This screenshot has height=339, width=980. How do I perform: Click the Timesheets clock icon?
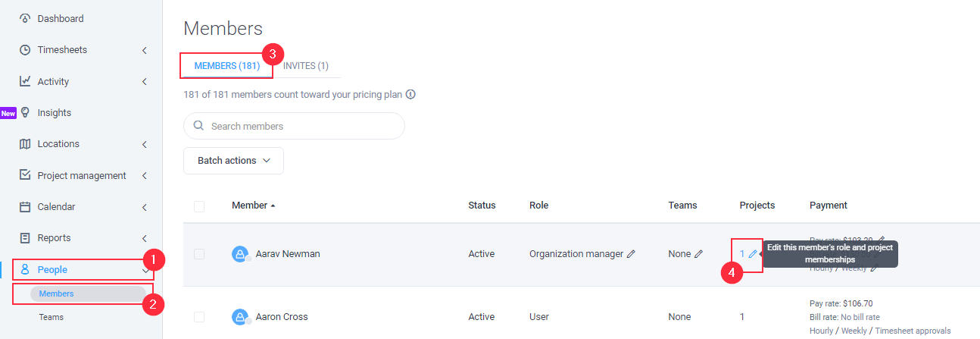[x=25, y=50]
